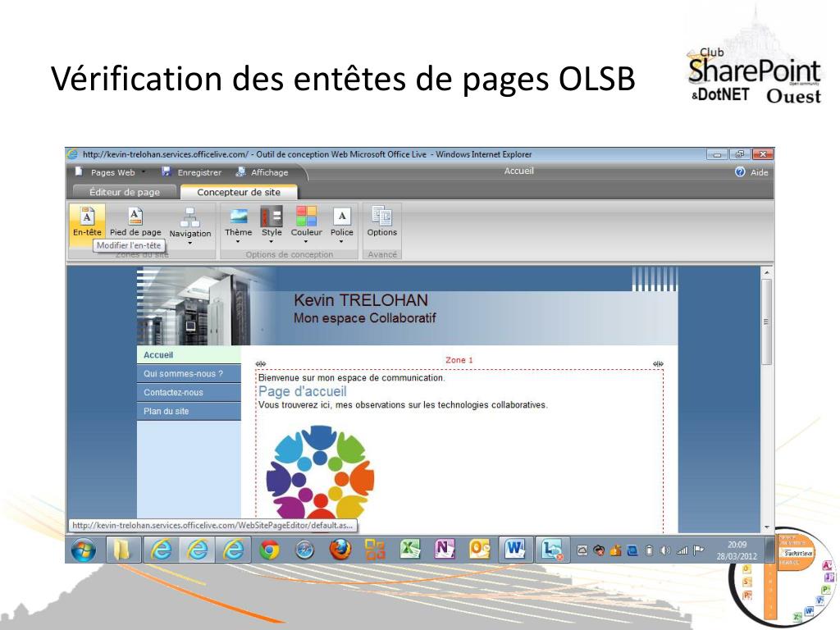Open the Police font tool
This screenshot has width=840, height=630.
(342, 223)
